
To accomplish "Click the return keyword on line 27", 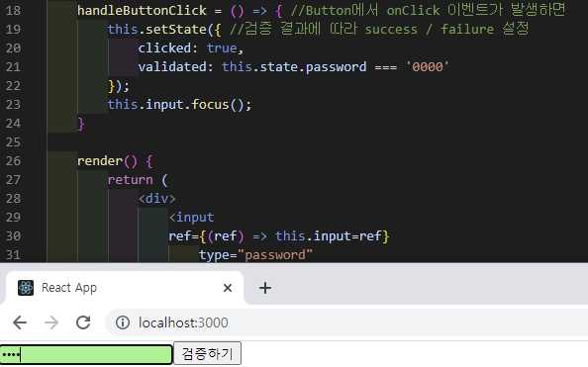I will click(x=130, y=180).
